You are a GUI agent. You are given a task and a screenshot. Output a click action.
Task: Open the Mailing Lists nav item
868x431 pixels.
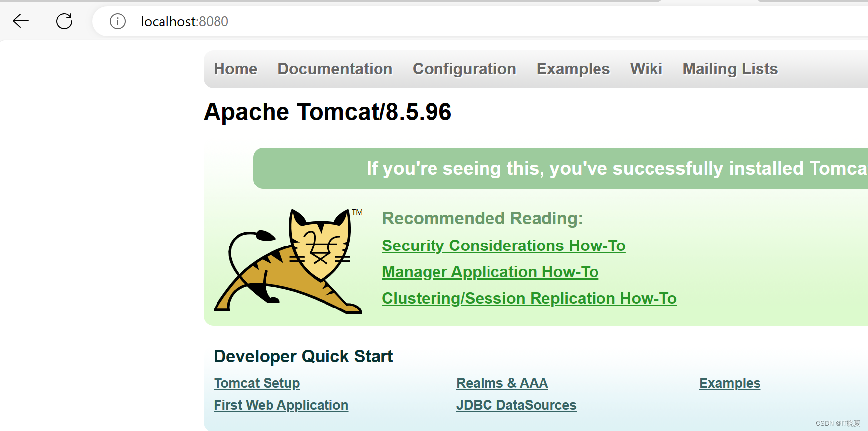click(x=730, y=69)
